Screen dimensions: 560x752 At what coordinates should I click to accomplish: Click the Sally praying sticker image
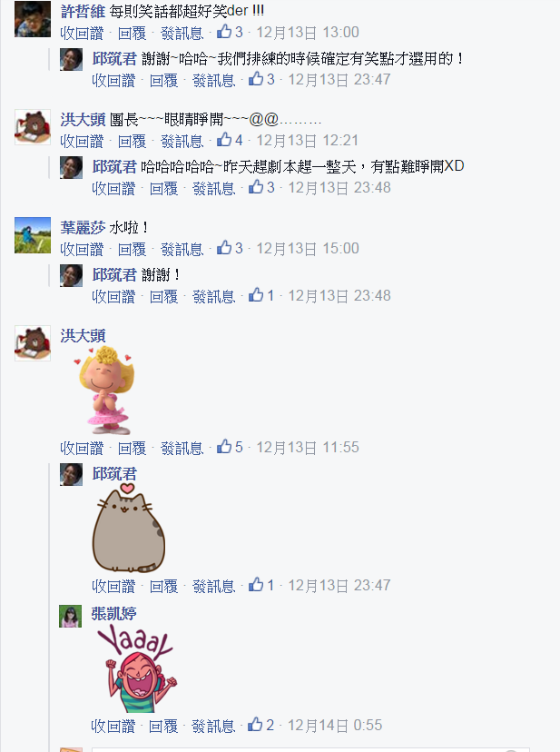[104, 391]
